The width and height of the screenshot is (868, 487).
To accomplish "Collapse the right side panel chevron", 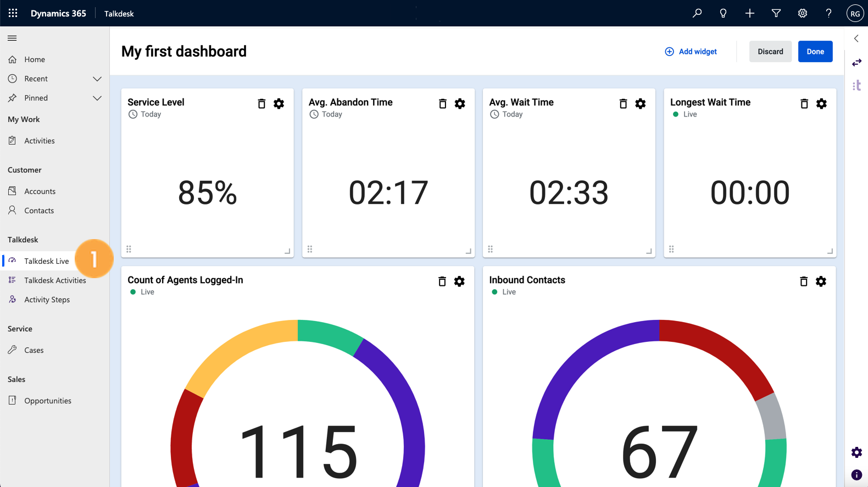I will [x=856, y=38].
